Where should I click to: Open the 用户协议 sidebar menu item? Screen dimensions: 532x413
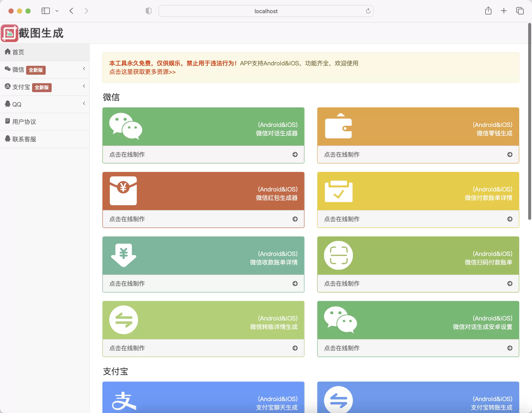pyautogui.click(x=45, y=122)
